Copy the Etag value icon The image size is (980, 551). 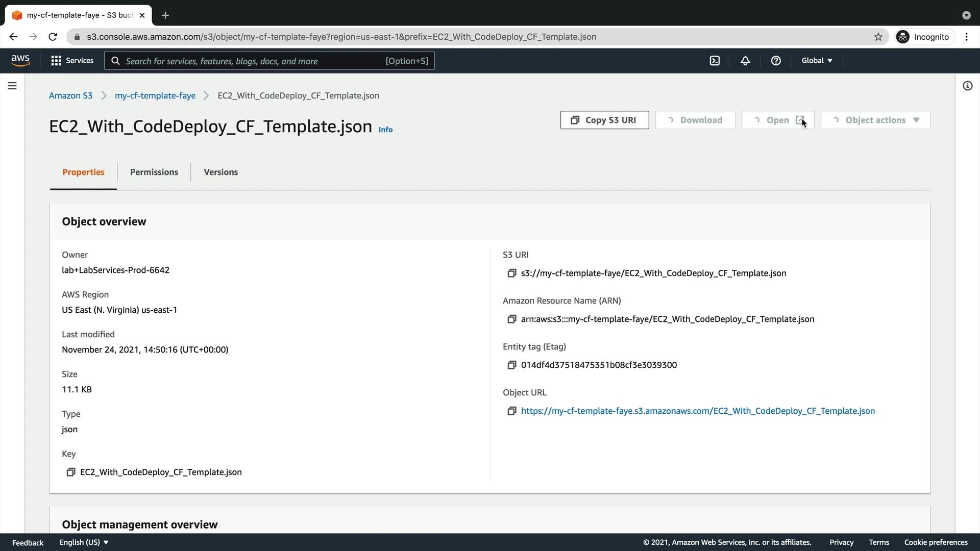[x=511, y=365]
